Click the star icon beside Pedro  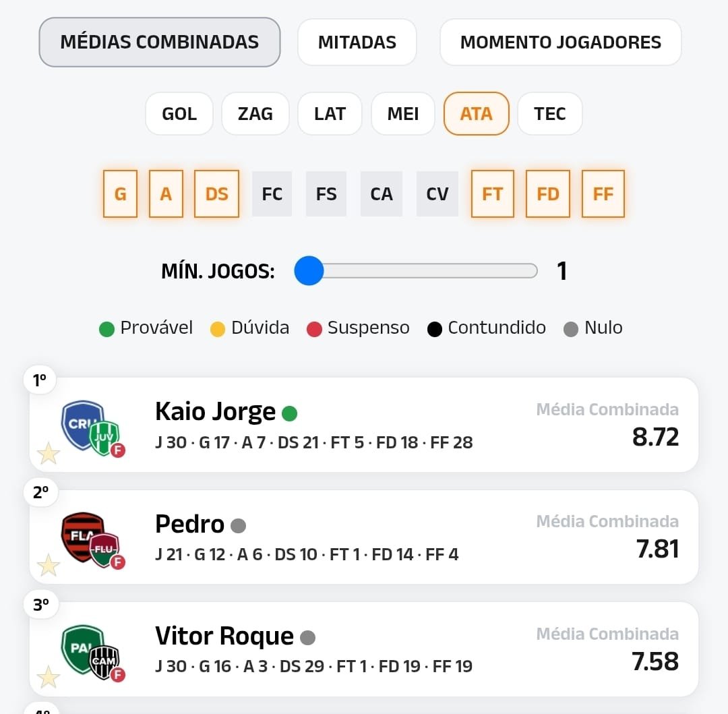tap(48, 566)
